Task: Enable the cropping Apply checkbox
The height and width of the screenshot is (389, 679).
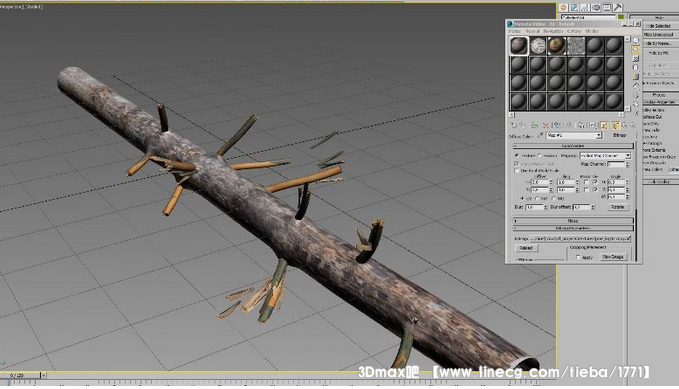Action: pos(578,257)
